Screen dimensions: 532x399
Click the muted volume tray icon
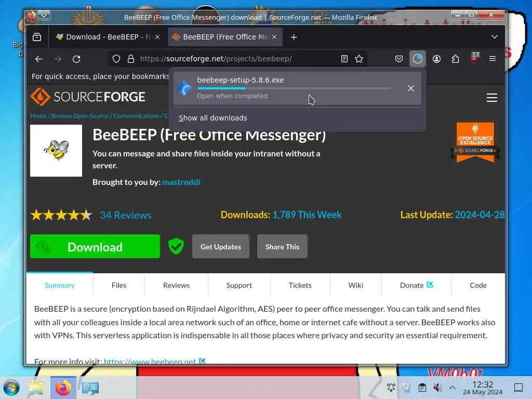coord(437,388)
